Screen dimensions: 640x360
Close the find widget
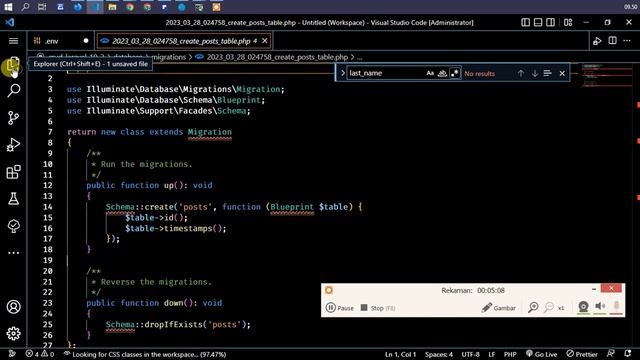[562, 73]
